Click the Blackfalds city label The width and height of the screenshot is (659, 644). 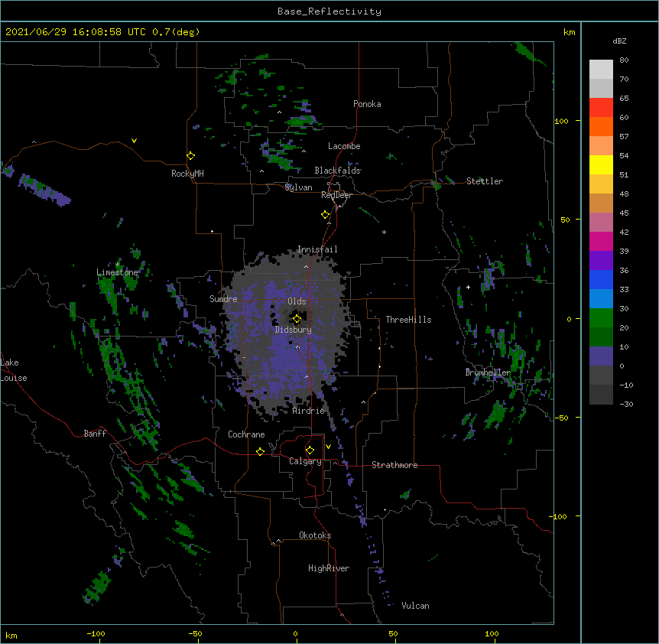coord(337,171)
